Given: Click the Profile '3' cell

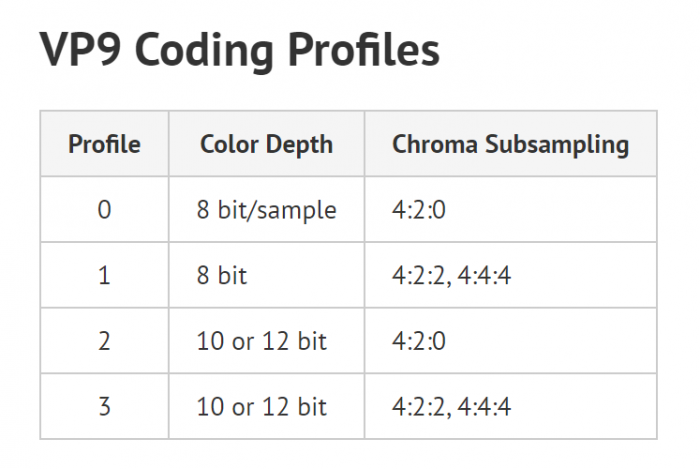Looking at the screenshot, I should pos(104,406).
